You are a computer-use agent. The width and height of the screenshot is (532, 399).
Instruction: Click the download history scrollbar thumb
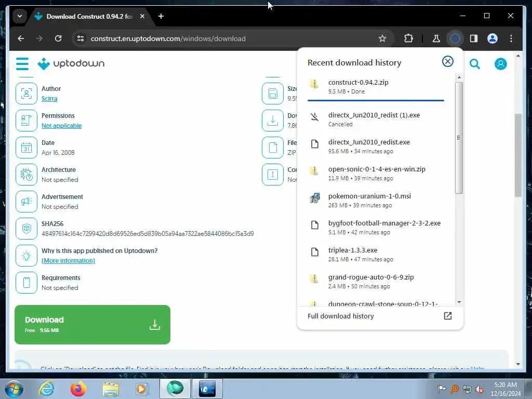click(x=459, y=138)
